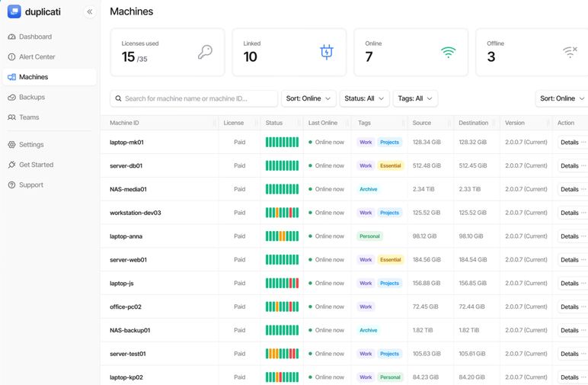
Task: Click the Teams people icon
Action: (x=11, y=117)
